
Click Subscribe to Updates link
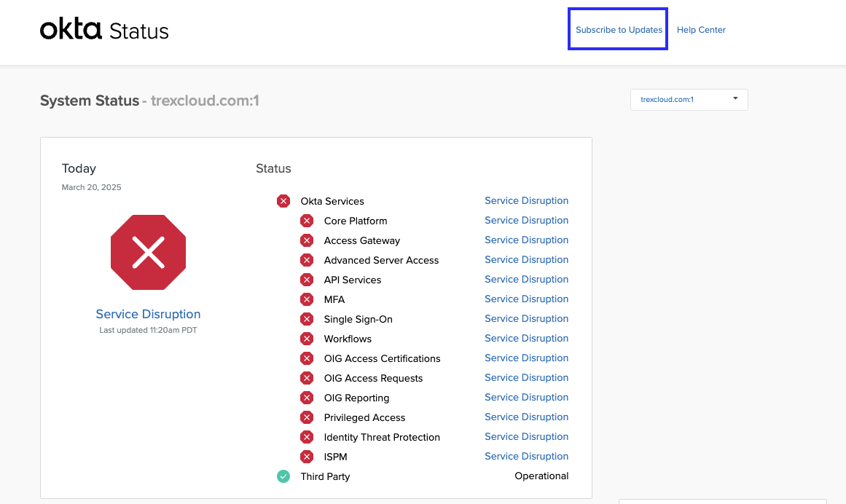tap(619, 30)
